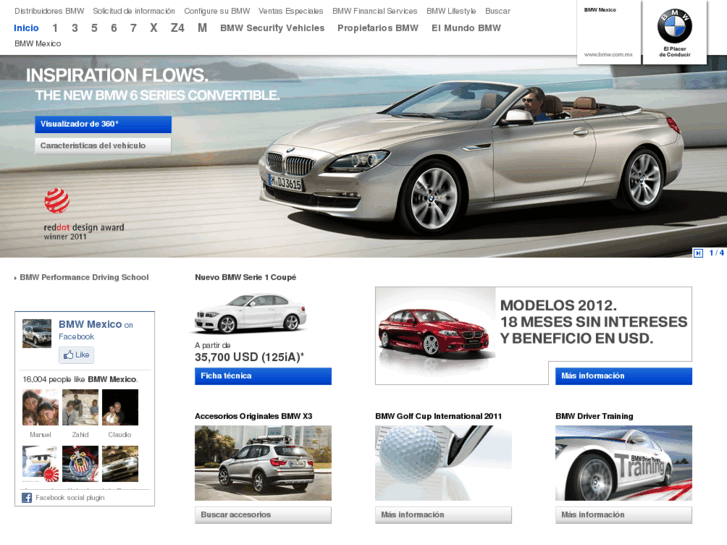Click the Facebook social plugin text link
Screen dimensions: 727x545
(70, 498)
